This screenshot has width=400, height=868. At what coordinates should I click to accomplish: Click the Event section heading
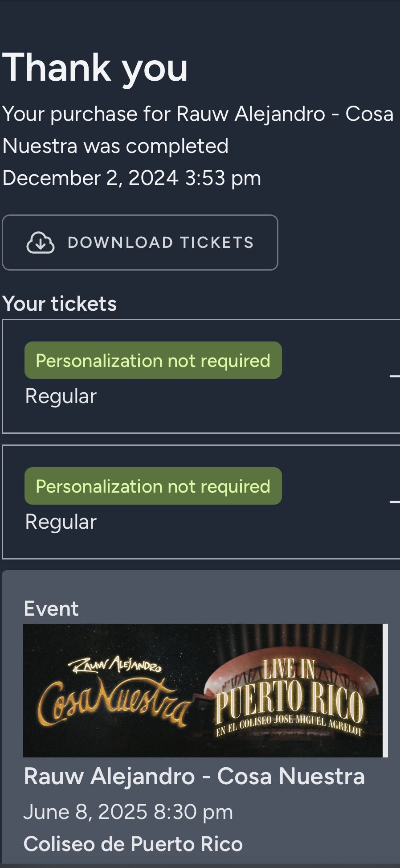[51, 609]
